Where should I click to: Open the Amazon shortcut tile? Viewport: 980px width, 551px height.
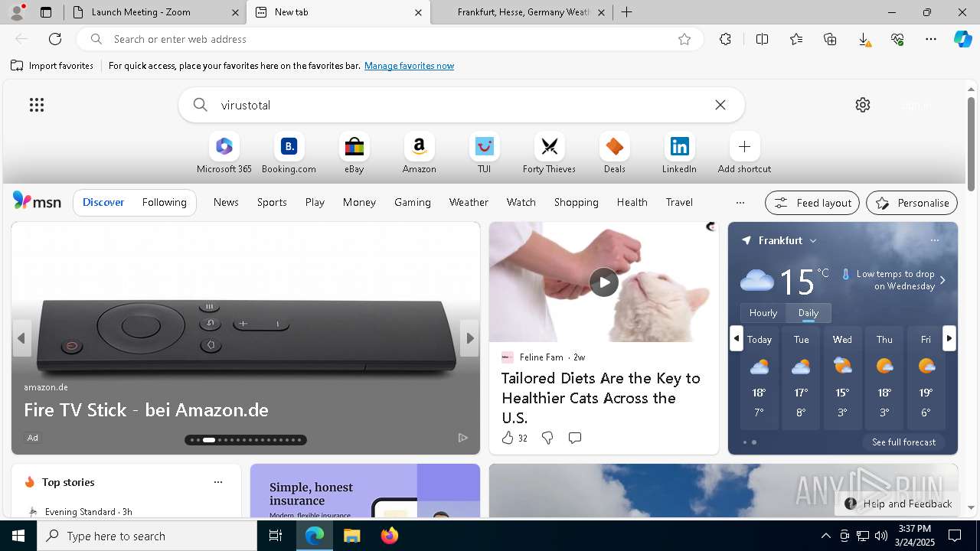click(419, 153)
